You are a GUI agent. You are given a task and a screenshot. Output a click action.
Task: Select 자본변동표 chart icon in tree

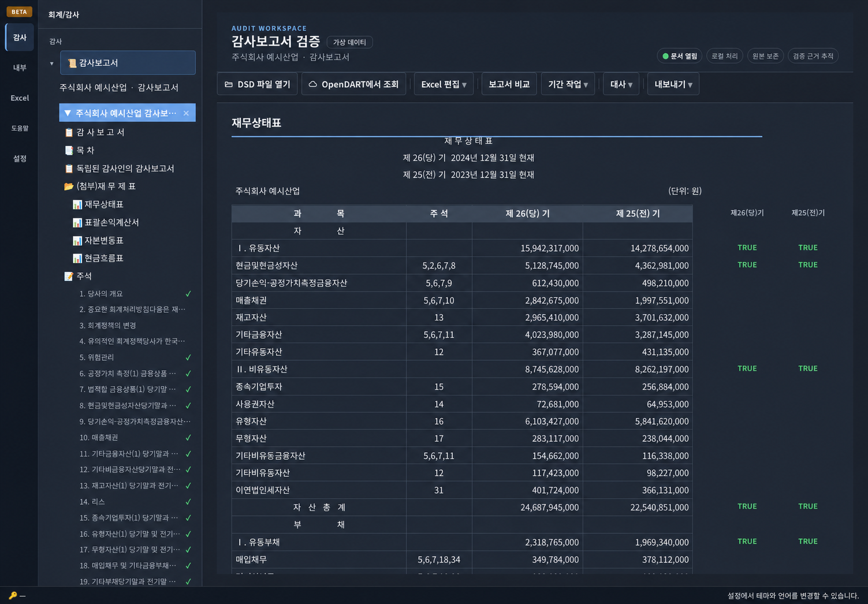coord(77,240)
